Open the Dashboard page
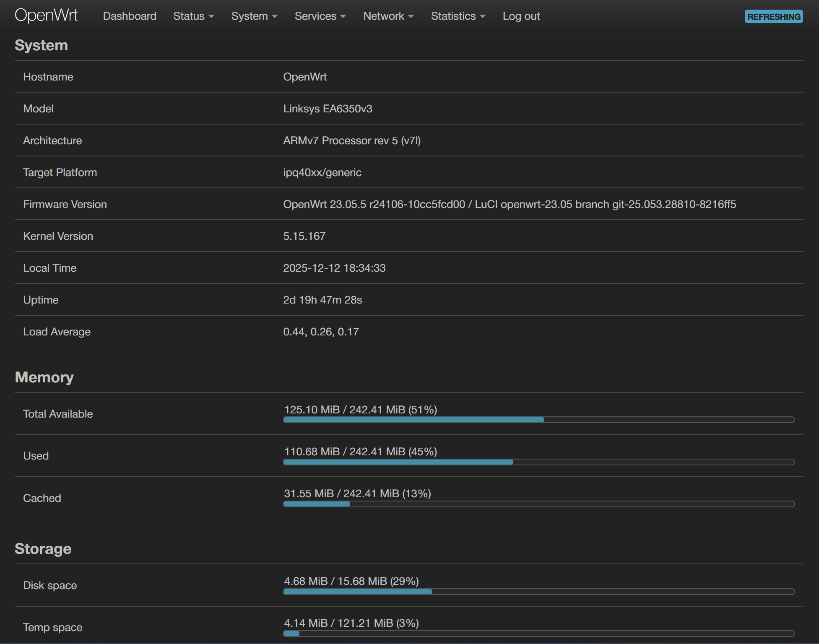The width and height of the screenshot is (819, 644). 130,16
